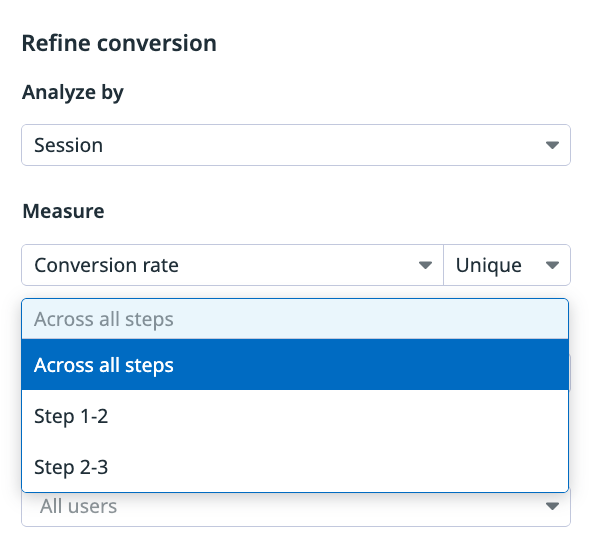The width and height of the screenshot is (594, 554).
Task: Focus the Across all steps search field
Action: (x=295, y=319)
